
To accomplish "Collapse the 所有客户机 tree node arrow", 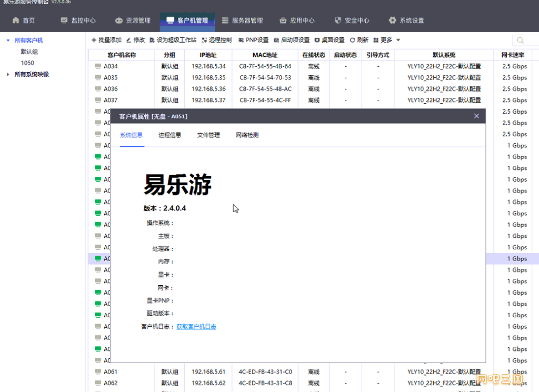I will pos(8,40).
